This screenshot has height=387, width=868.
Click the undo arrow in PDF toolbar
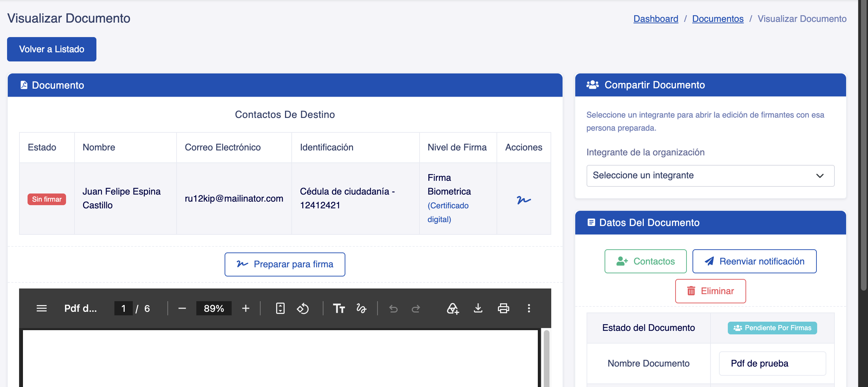[x=393, y=309]
